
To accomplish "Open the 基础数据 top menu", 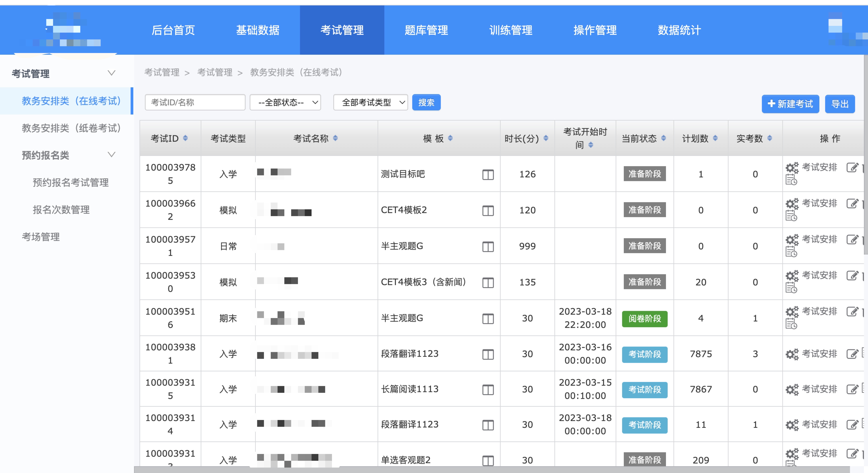I will click(258, 30).
